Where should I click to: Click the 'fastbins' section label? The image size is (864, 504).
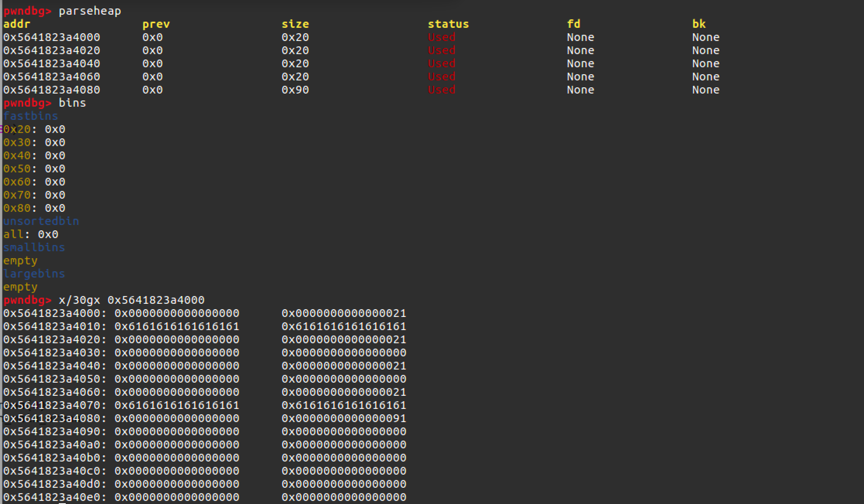[x=31, y=116]
